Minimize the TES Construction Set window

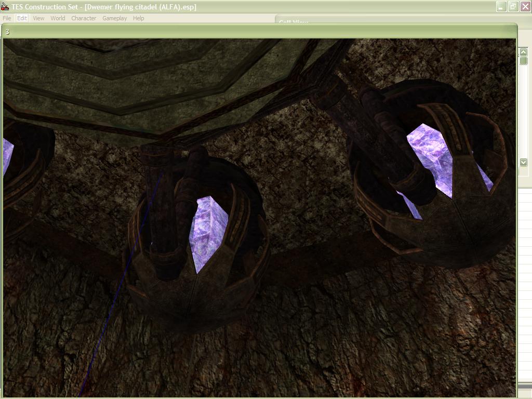coord(501,6)
